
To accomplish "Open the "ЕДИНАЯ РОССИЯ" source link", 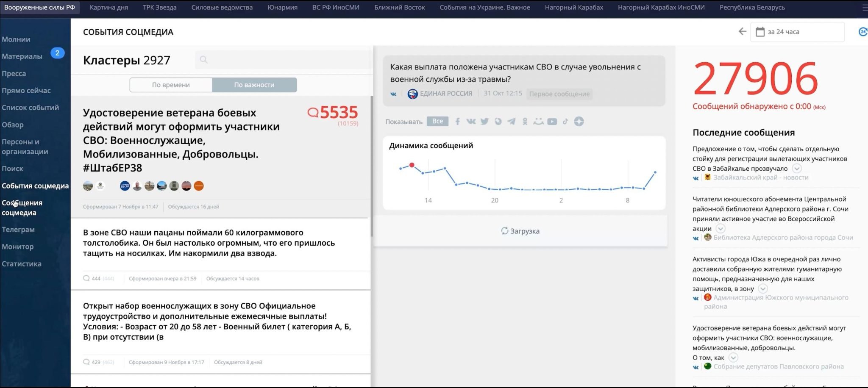I will 445,94.
